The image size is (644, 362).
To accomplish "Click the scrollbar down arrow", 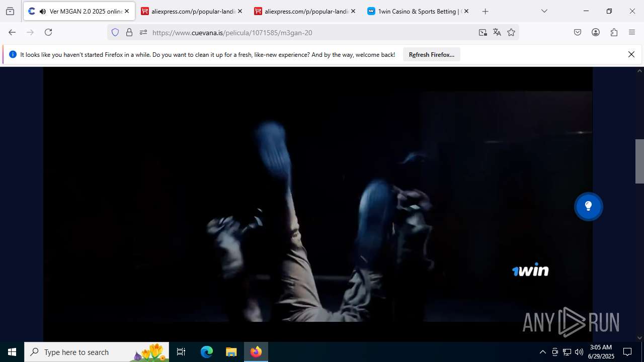I will 639,338.
